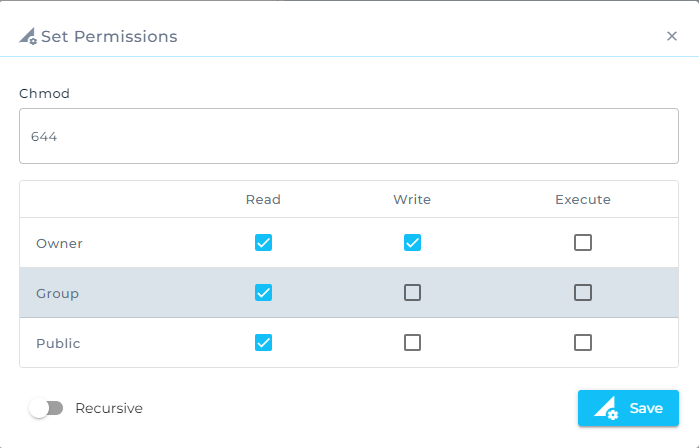
Task: Select the Public row label
Action: [x=58, y=343]
